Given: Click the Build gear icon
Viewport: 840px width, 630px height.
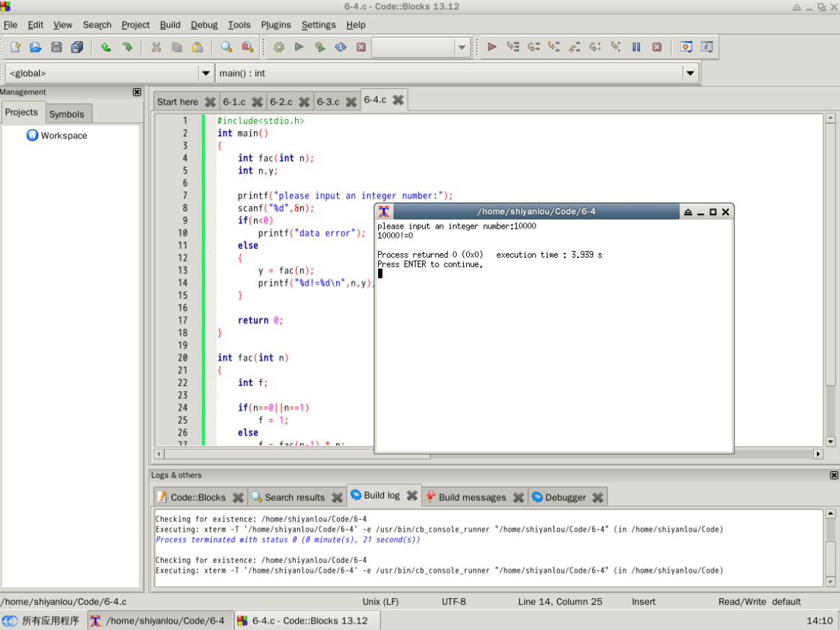Looking at the screenshot, I should (279, 48).
